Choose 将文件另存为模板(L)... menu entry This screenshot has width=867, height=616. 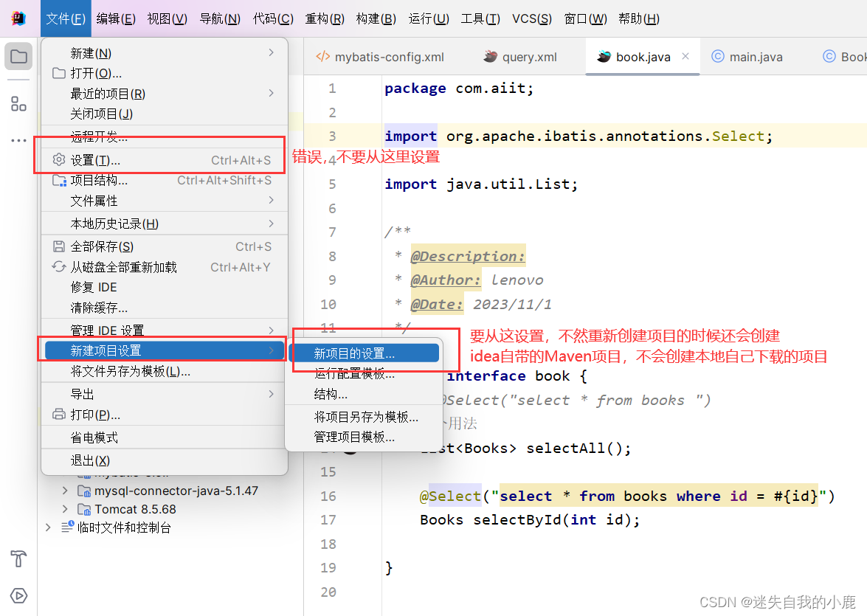point(165,371)
